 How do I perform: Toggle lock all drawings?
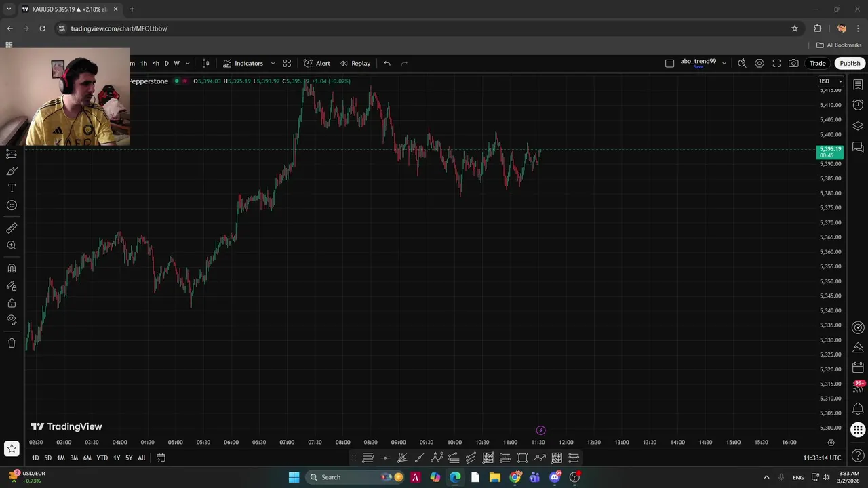[x=12, y=303]
